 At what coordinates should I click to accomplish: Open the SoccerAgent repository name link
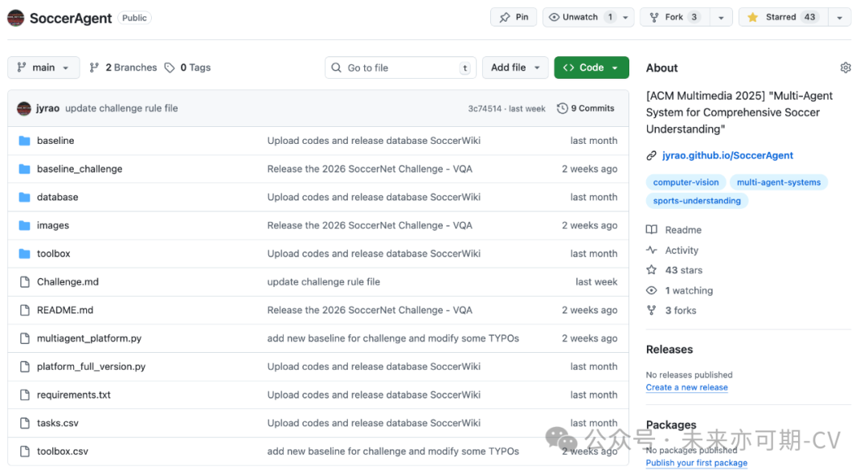click(70, 18)
